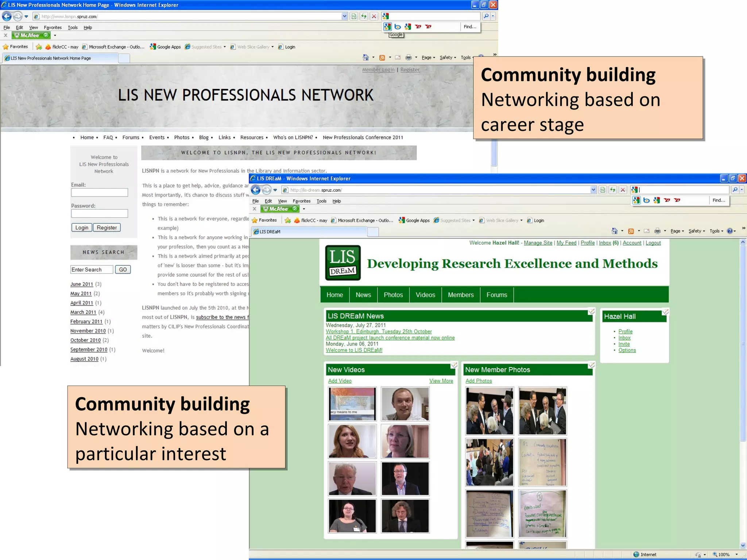Click Enter Search field in News Search
The height and width of the screenshot is (560, 747).
pos(92,269)
